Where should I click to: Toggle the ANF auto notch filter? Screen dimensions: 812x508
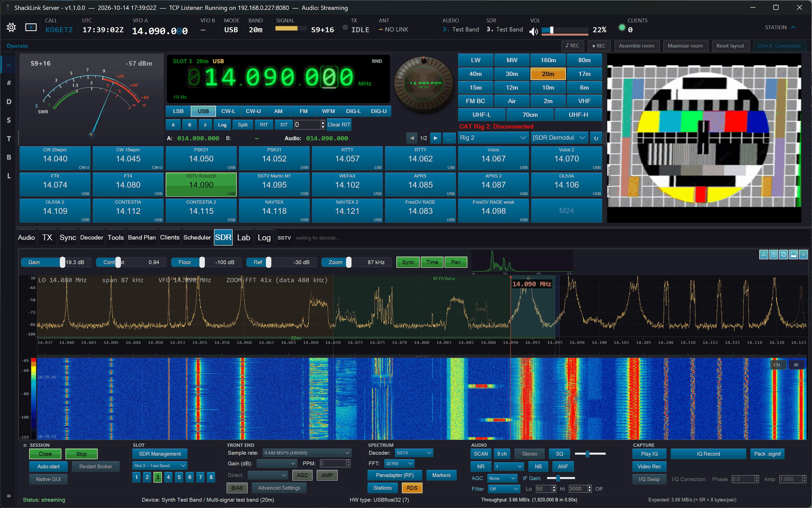tap(563, 466)
